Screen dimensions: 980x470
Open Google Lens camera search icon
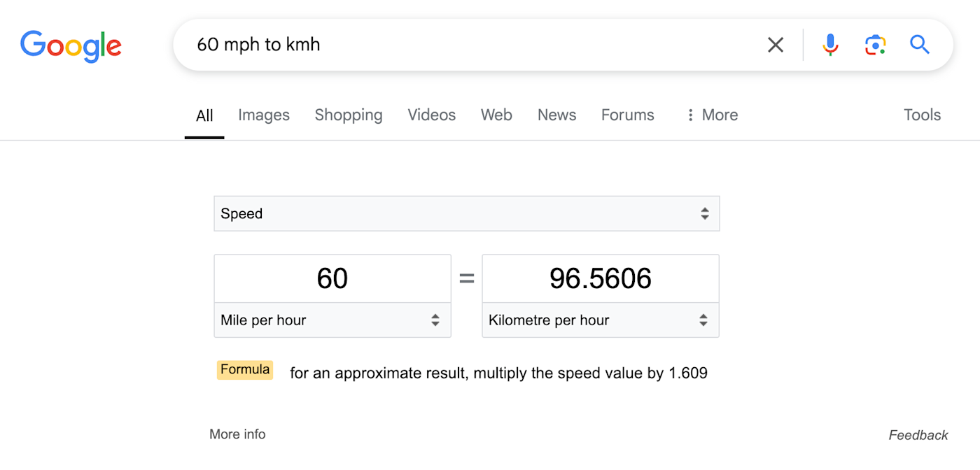point(875,45)
